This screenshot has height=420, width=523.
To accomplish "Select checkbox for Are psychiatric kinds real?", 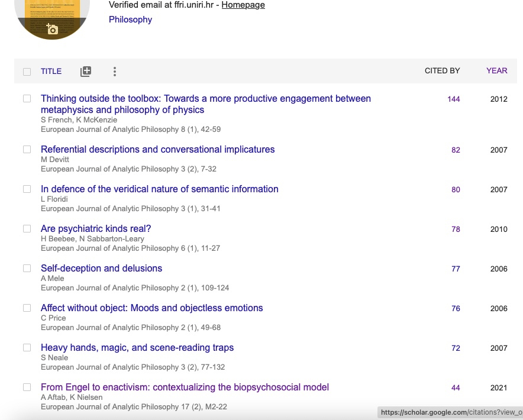I will [27, 229].
